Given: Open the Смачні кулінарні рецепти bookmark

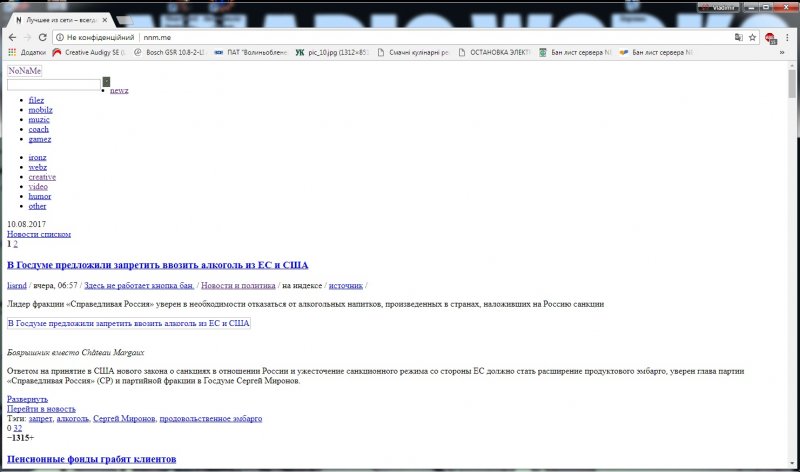Looking at the screenshot, I should coord(413,52).
